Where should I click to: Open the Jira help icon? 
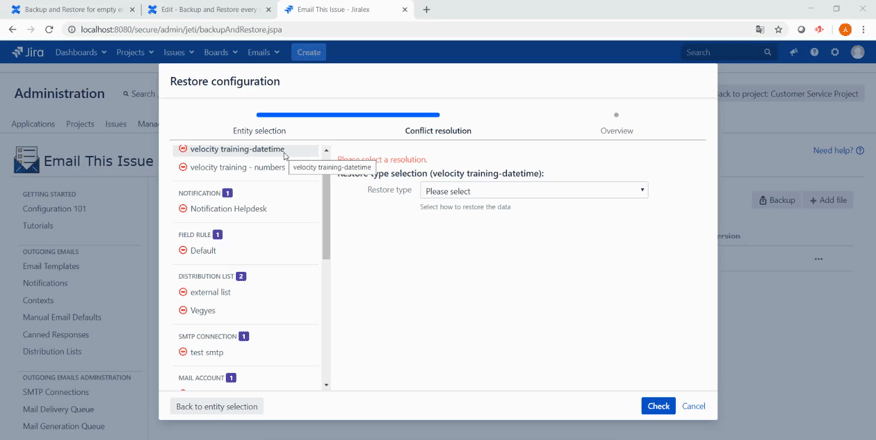pyautogui.click(x=814, y=52)
